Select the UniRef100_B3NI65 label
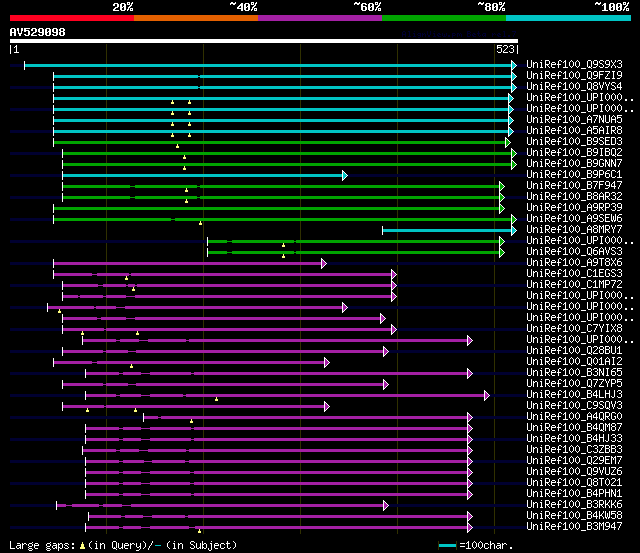Screen dimensions: 640x553 pyautogui.click(x=574, y=373)
